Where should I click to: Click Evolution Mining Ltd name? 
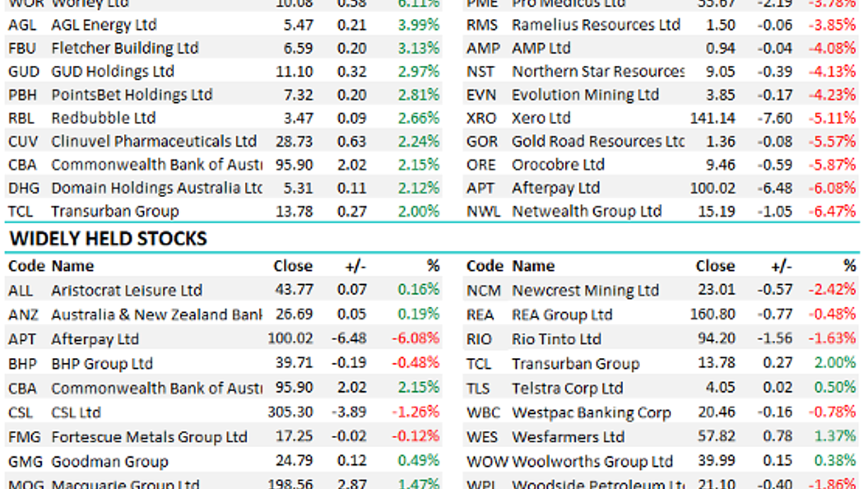pyautogui.click(x=586, y=95)
